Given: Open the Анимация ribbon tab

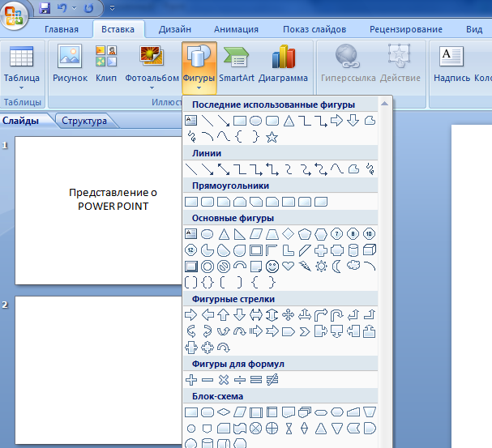Looking at the screenshot, I should [x=236, y=29].
